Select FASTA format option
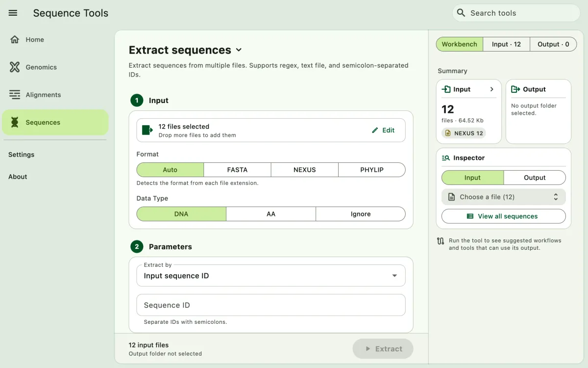This screenshot has width=588, height=368. point(237,170)
